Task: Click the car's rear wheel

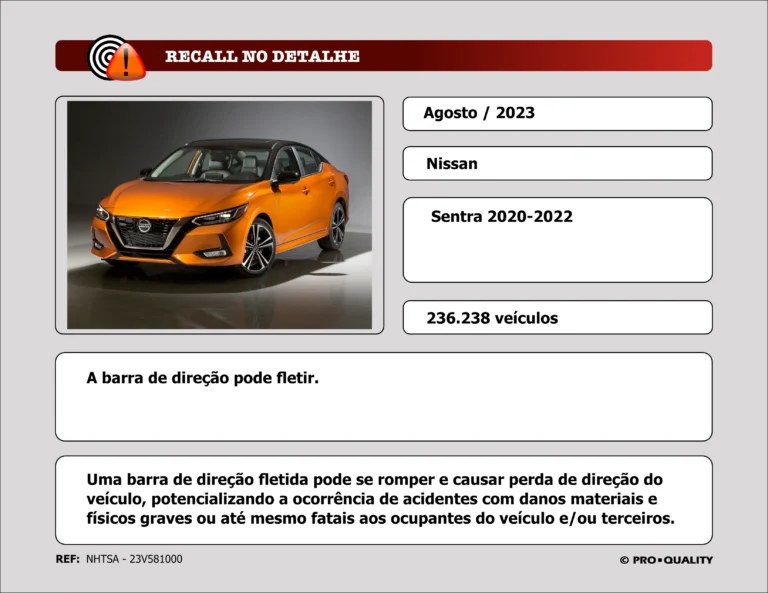Action: click(x=336, y=226)
